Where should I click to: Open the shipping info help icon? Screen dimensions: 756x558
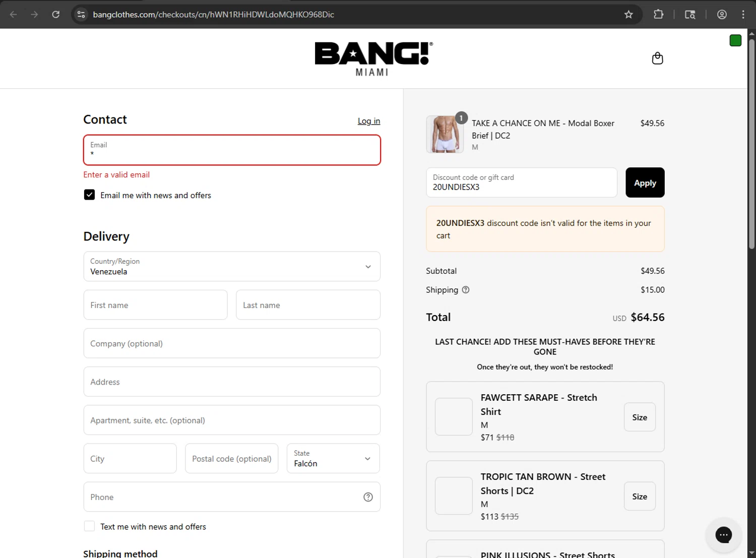coord(466,290)
